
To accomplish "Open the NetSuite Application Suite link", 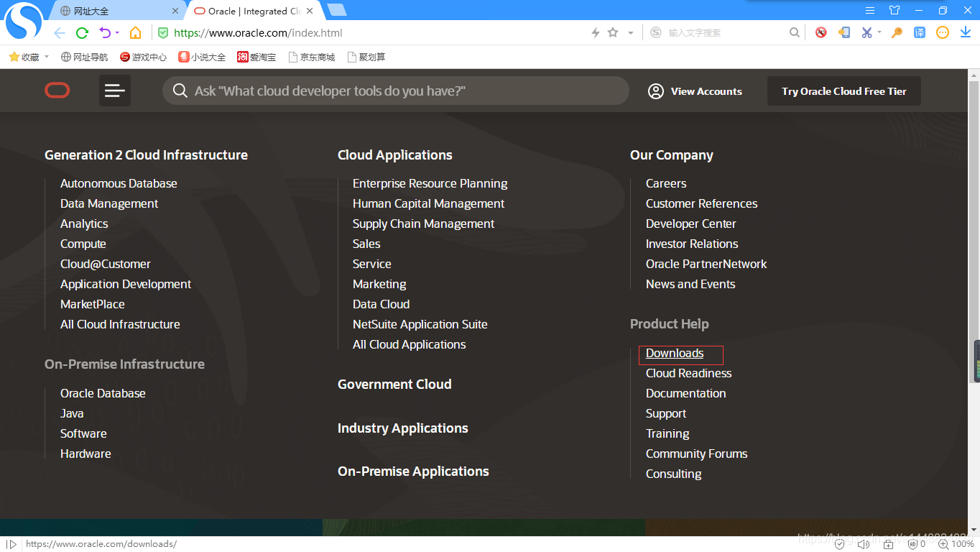I will (420, 324).
